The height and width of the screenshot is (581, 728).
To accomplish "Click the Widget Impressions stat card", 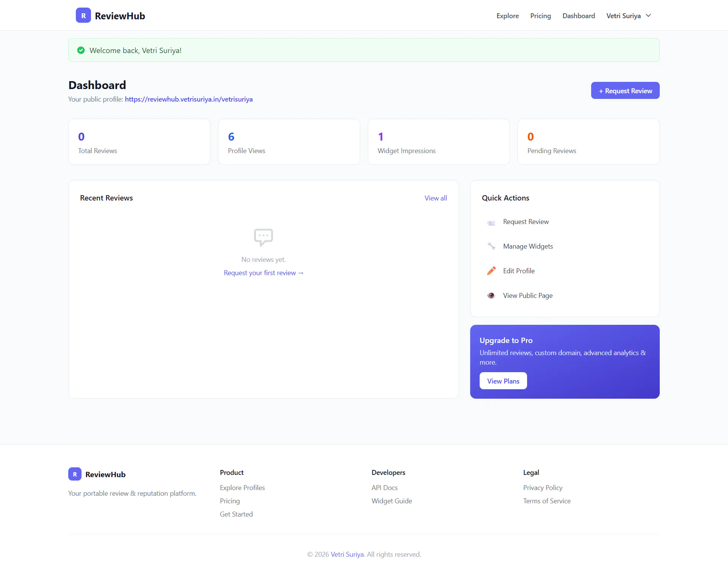I will click(x=439, y=142).
